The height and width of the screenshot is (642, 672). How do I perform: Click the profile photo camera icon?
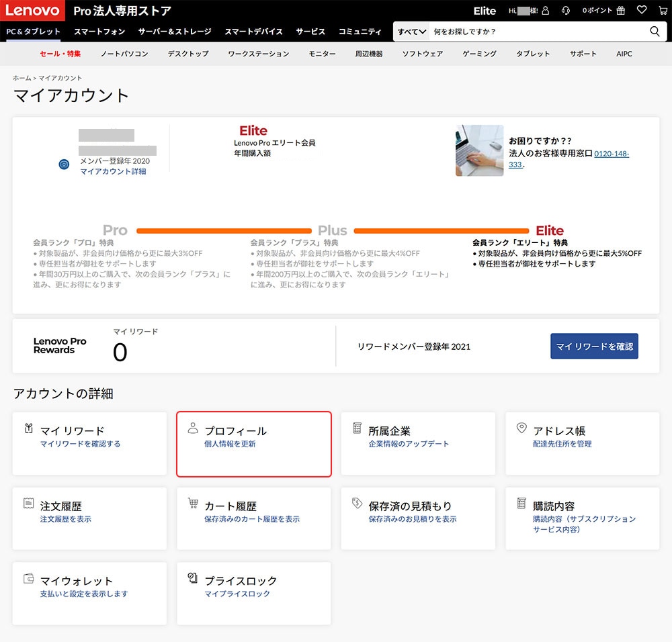(65, 164)
